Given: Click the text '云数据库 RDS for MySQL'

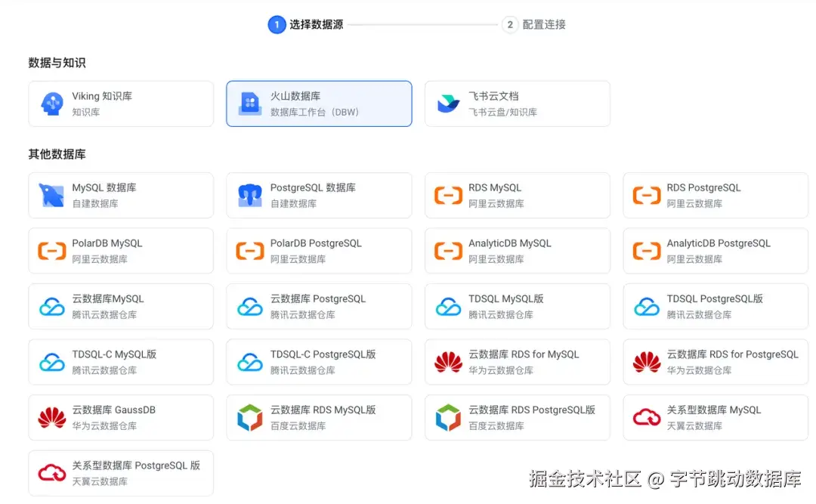Looking at the screenshot, I should tap(524, 354).
